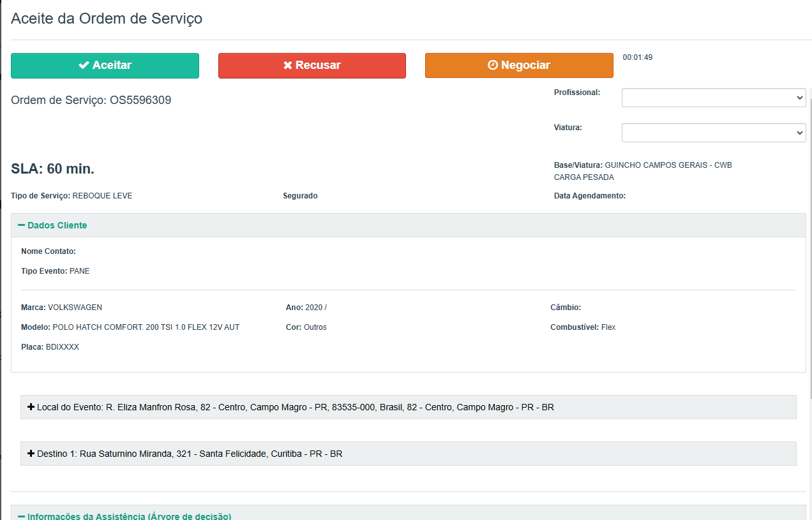Click the minus icon beside Dados Cliente
Viewport: 812px width, 520px height.
coord(22,225)
